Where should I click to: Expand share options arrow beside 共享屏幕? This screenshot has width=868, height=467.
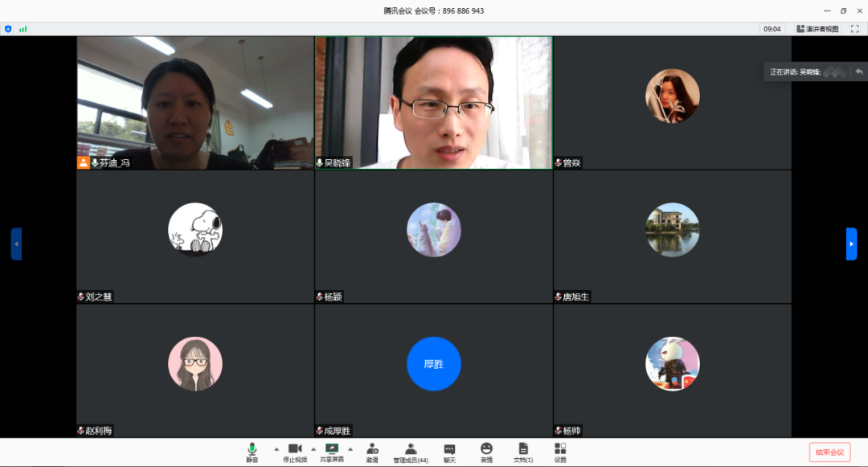[350, 449]
